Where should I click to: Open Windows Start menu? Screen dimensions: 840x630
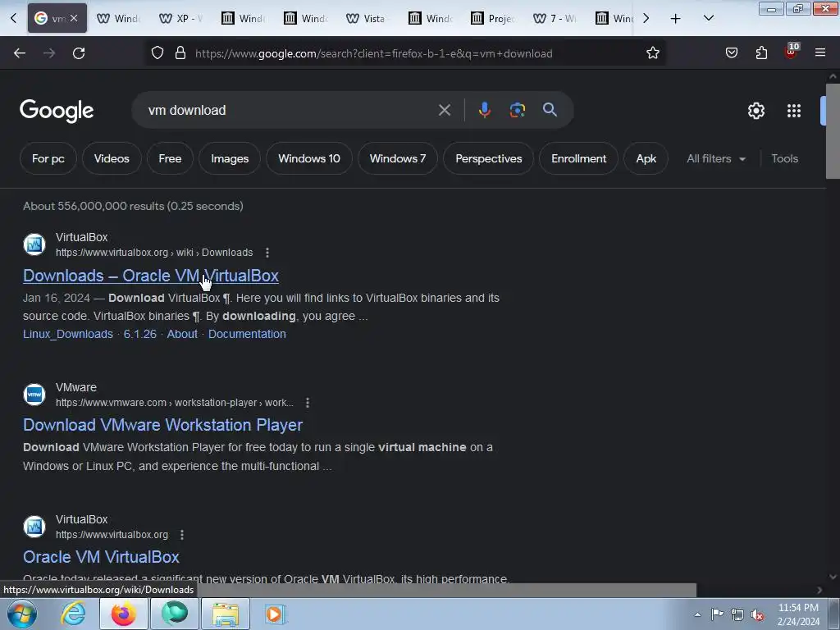tap(22, 614)
